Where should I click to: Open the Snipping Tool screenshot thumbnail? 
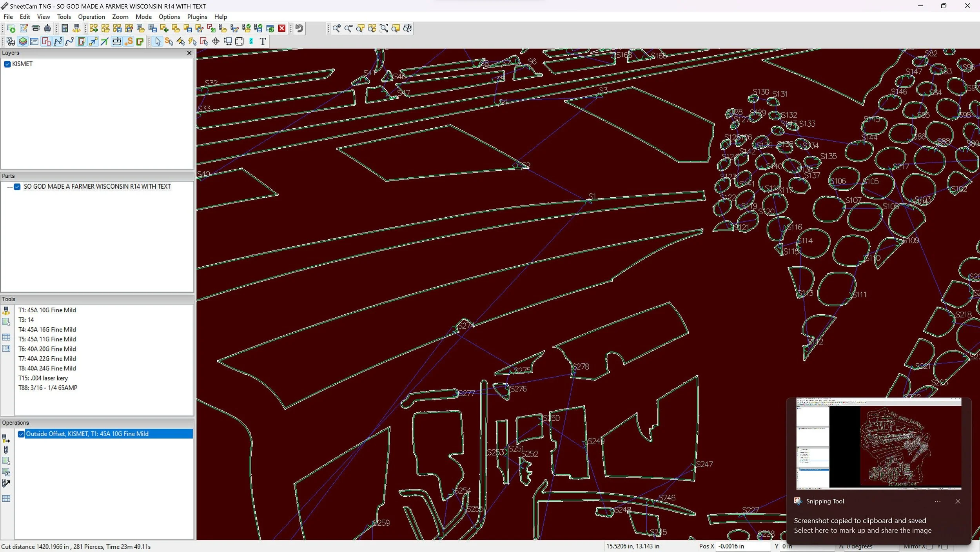[x=878, y=444]
